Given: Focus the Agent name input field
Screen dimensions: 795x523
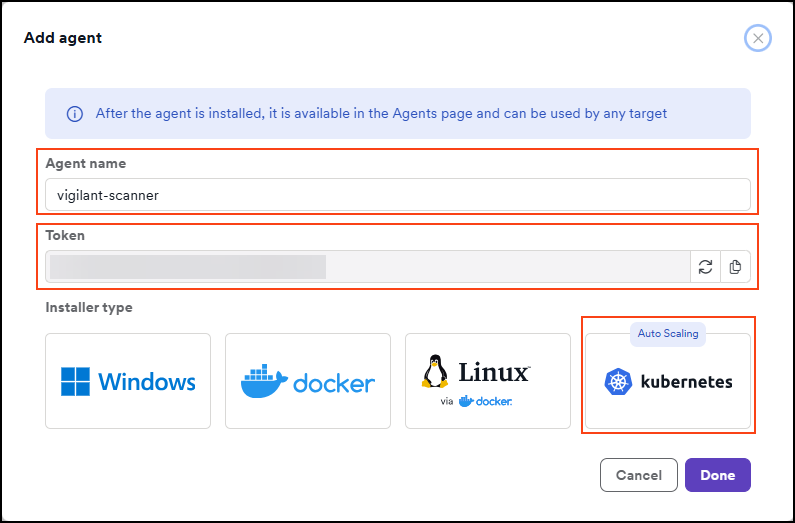Looking at the screenshot, I should click(398, 195).
